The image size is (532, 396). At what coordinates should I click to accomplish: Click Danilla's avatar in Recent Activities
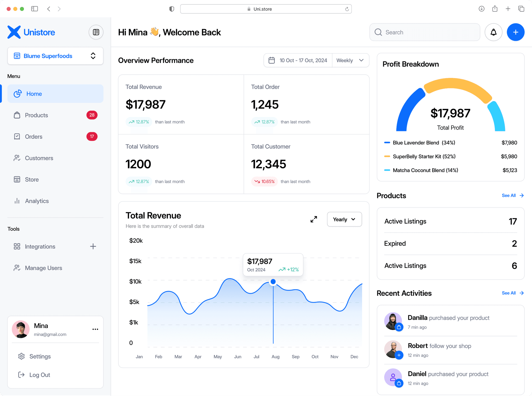tap(393, 321)
